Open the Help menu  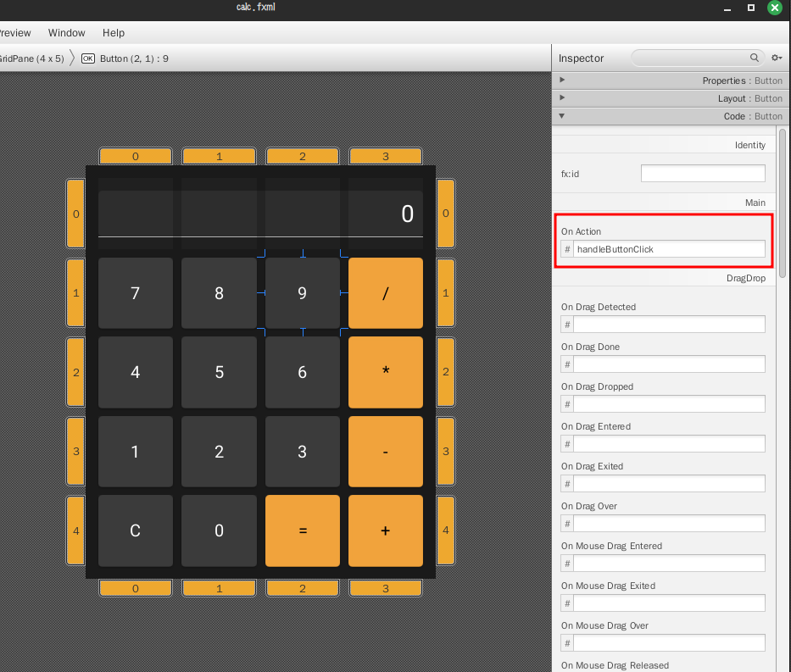[114, 33]
